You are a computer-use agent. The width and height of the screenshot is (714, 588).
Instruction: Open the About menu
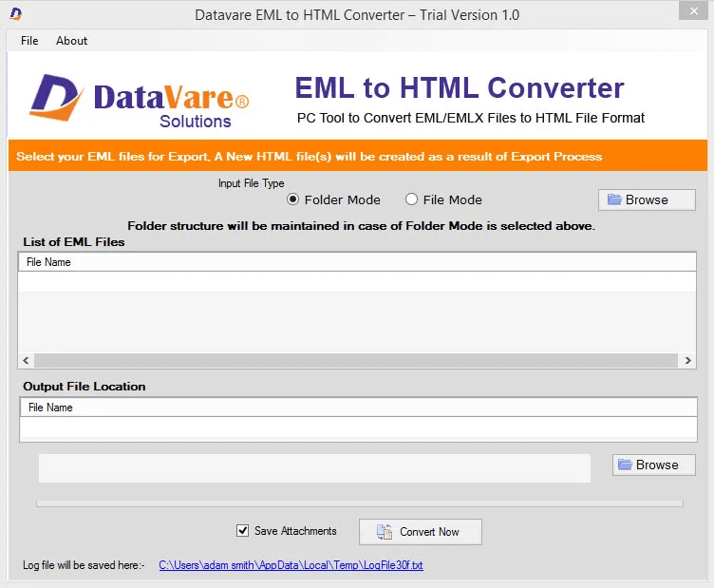71,41
